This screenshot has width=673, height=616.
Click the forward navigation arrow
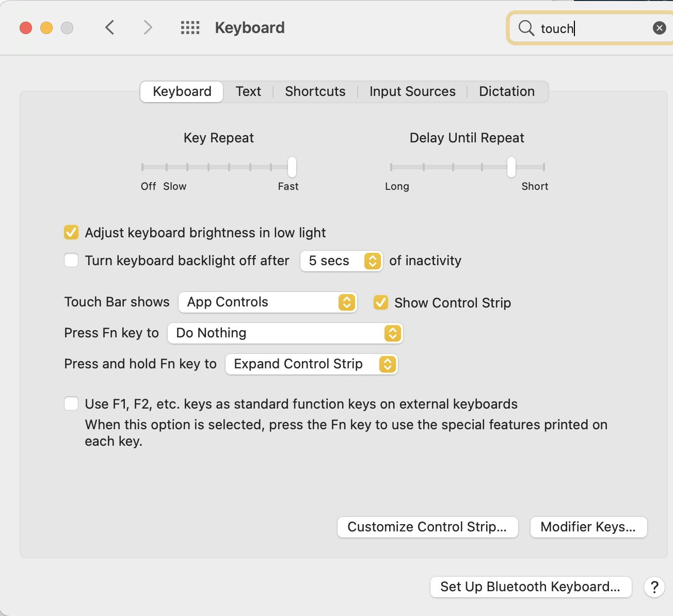[x=148, y=27]
